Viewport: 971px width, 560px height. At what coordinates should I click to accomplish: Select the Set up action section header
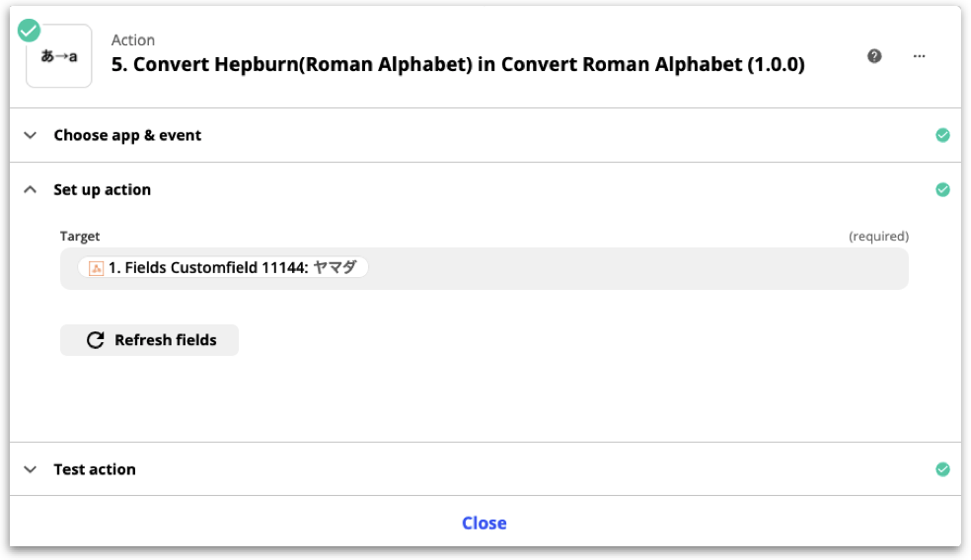103,189
